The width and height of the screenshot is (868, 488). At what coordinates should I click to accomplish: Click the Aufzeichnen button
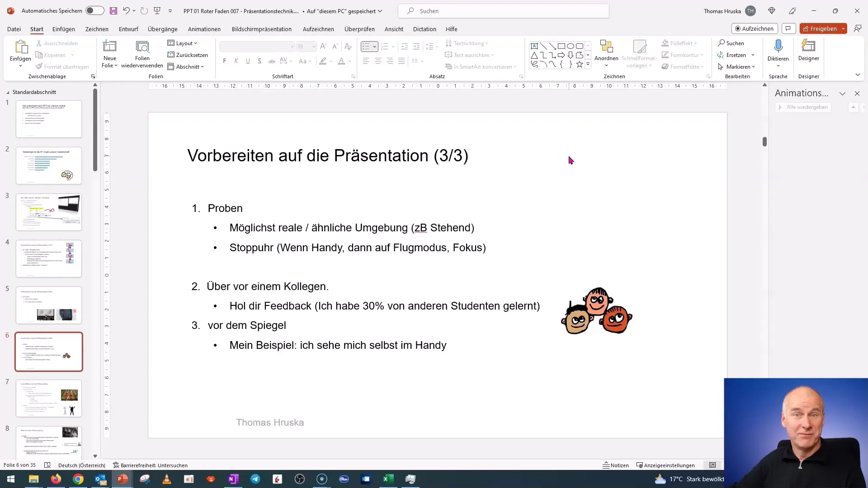[755, 28]
